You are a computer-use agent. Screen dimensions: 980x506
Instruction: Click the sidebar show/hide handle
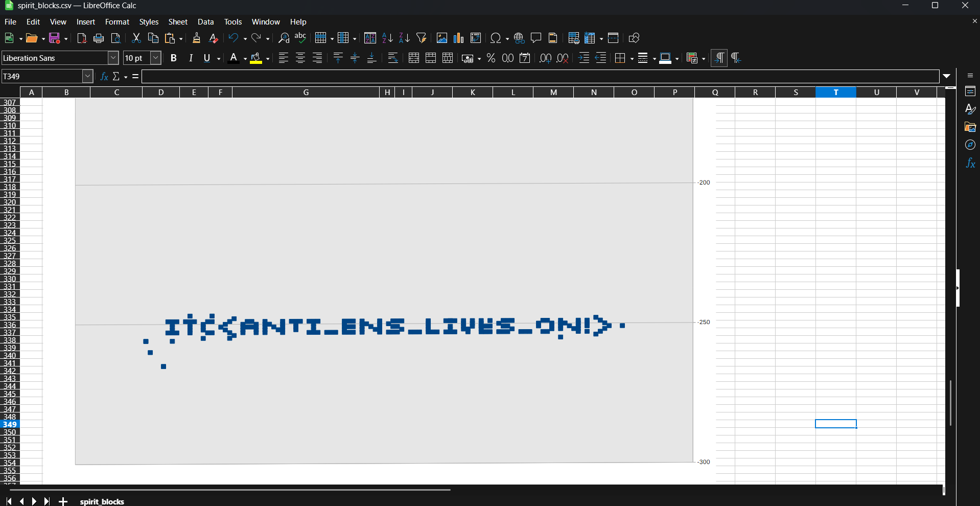[x=958, y=288]
